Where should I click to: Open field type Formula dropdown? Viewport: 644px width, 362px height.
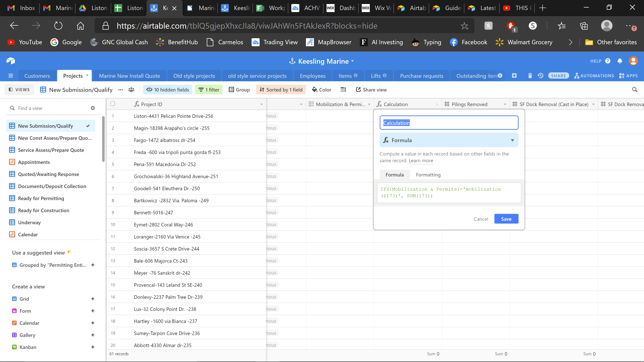[x=449, y=140]
